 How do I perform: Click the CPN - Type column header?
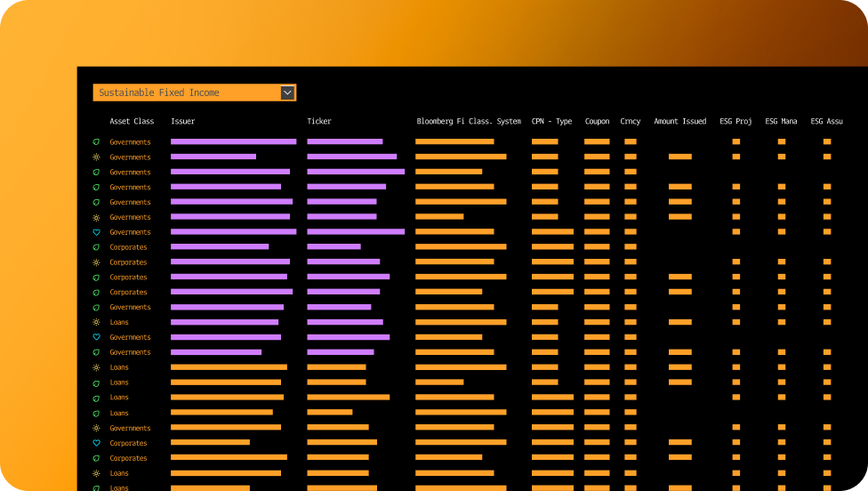coord(551,122)
